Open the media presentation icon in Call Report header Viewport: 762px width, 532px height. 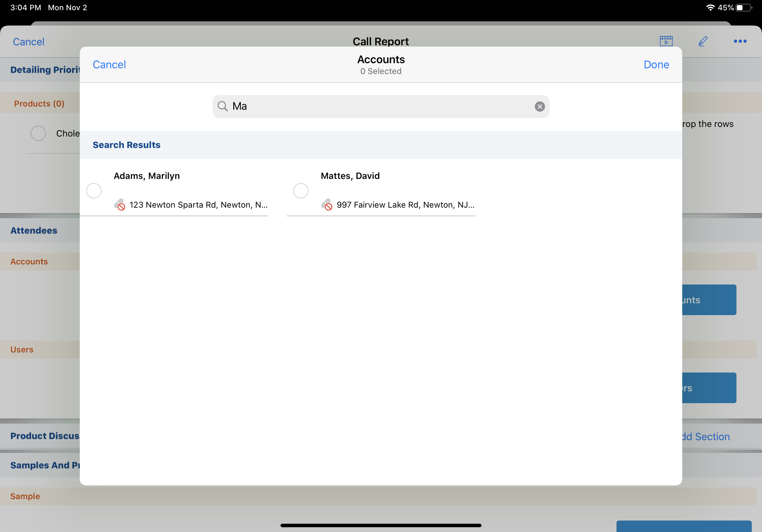(x=666, y=41)
